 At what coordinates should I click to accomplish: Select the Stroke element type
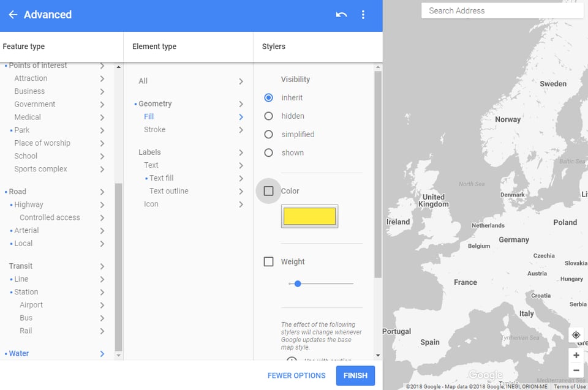click(155, 129)
